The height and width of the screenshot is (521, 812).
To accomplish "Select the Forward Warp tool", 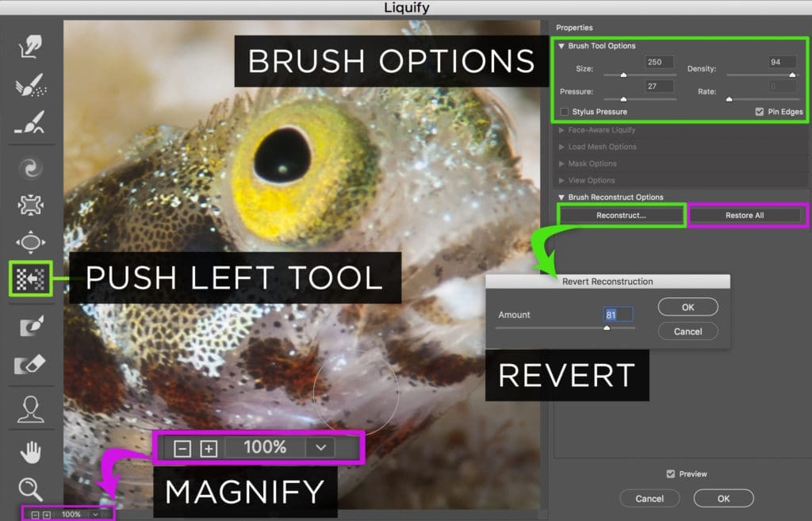I will pyautogui.click(x=31, y=47).
